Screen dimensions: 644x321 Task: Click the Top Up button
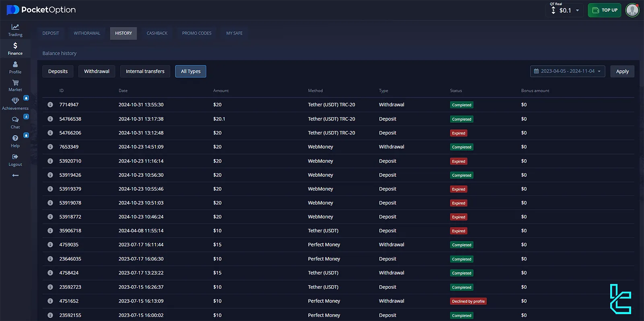[605, 10]
